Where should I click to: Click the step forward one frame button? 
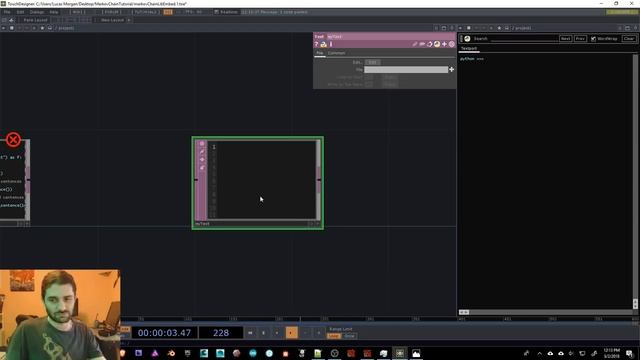point(318,333)
